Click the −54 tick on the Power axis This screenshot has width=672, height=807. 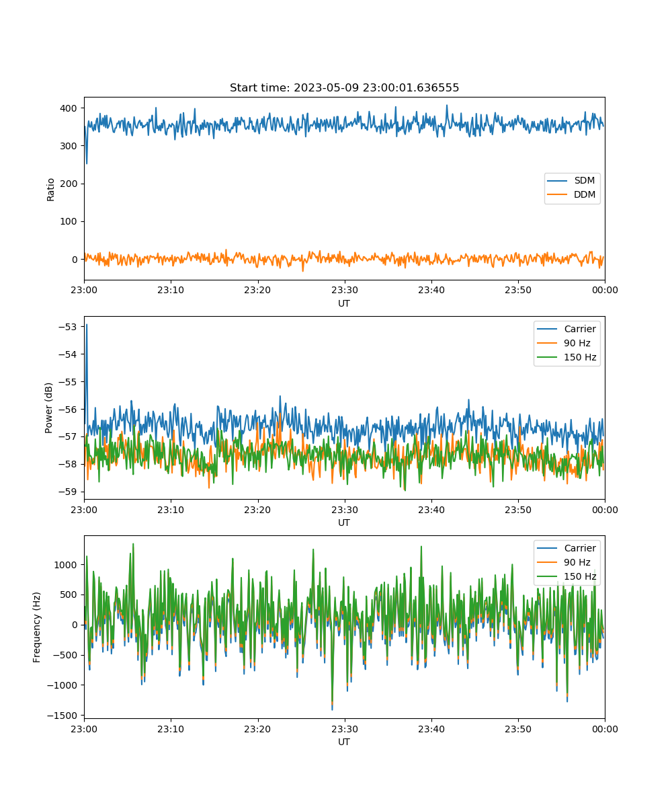coord(69,354)
